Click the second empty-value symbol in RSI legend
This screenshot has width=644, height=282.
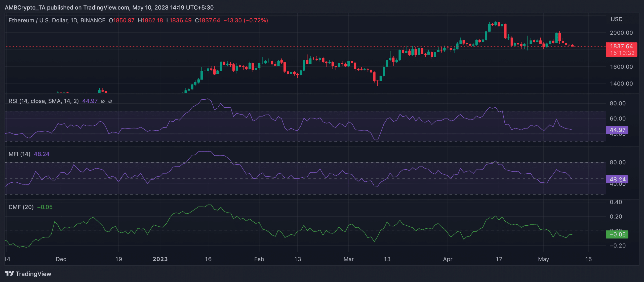[x=110, y=101]
